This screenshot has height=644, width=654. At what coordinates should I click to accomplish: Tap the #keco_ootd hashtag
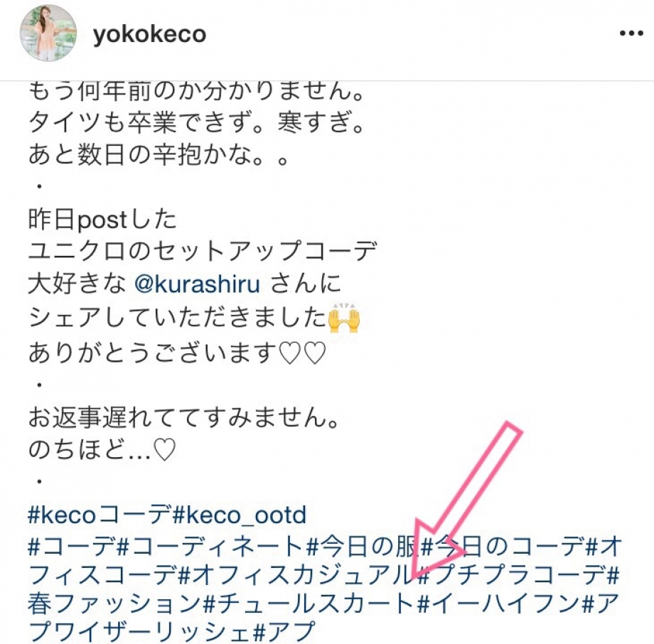pos(239,515)
